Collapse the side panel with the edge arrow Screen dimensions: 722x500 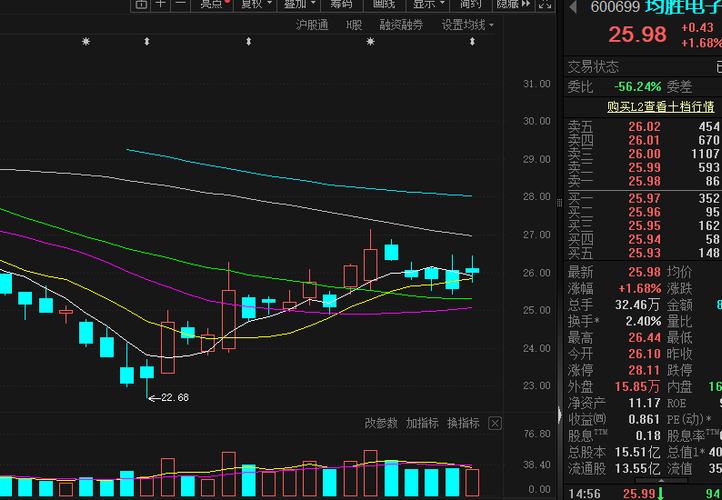click(x=559, y=414)
